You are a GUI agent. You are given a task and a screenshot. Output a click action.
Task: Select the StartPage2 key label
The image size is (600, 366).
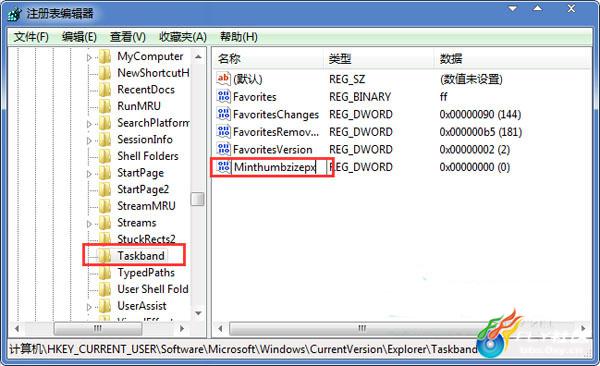143,190
